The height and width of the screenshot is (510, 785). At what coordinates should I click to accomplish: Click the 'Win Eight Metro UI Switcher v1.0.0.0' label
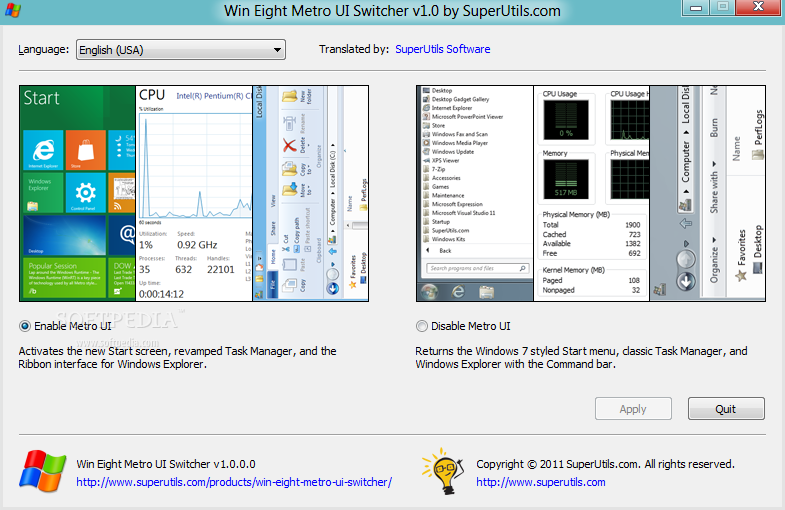(x=166, y=464)
